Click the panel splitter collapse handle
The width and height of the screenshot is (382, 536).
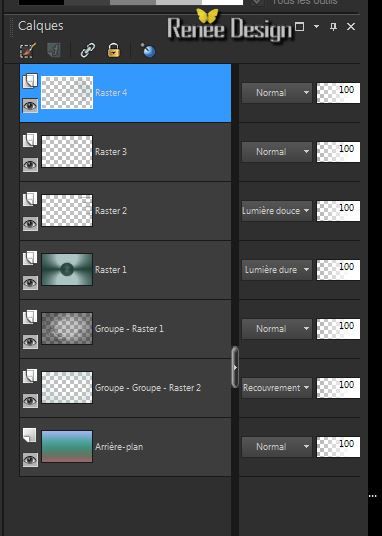pos(235,367)
